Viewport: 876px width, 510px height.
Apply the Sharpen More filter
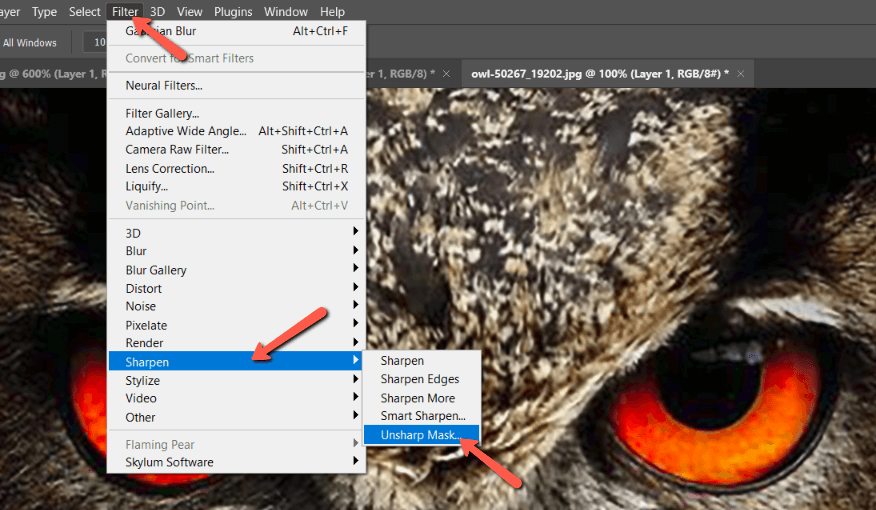pyautogui.click(x=417, y=398)
